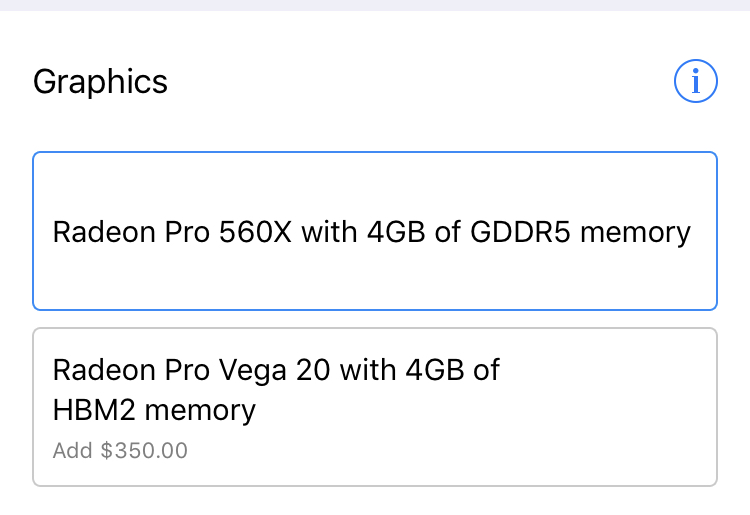750x515 pixels.
Task: Open the Graphics info icon
Action: click(x=695, y=81)
